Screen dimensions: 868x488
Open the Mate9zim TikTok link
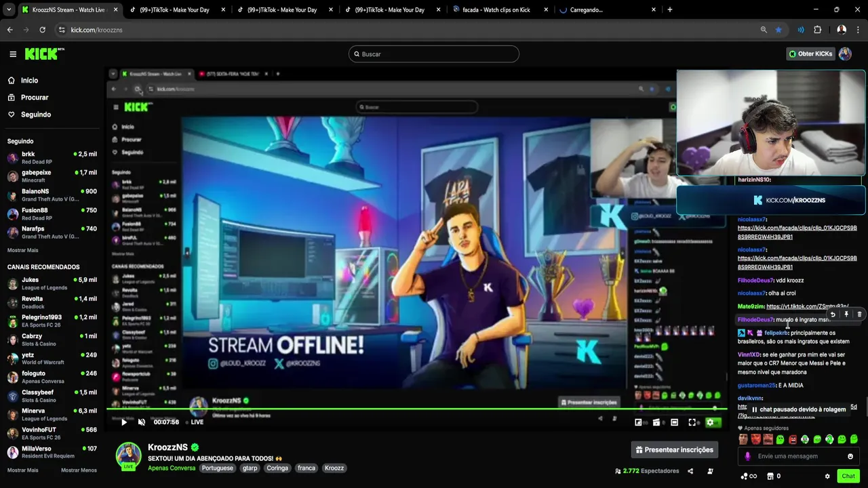(x=807, y=307)
